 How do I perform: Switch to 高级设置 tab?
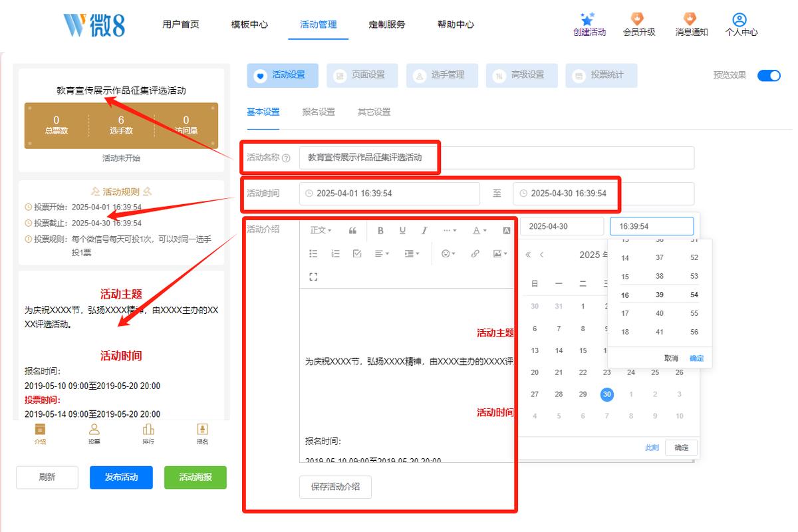pos(521,75)
